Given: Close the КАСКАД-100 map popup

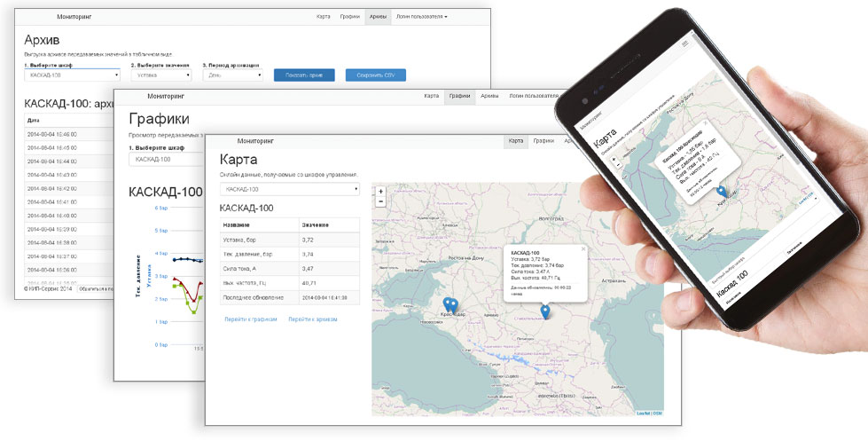Looking at the screenshot, I should 583,249.
